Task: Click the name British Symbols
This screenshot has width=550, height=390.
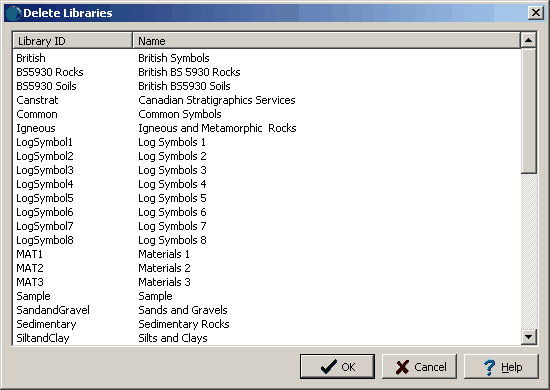Action: click(x=174, y=58)
